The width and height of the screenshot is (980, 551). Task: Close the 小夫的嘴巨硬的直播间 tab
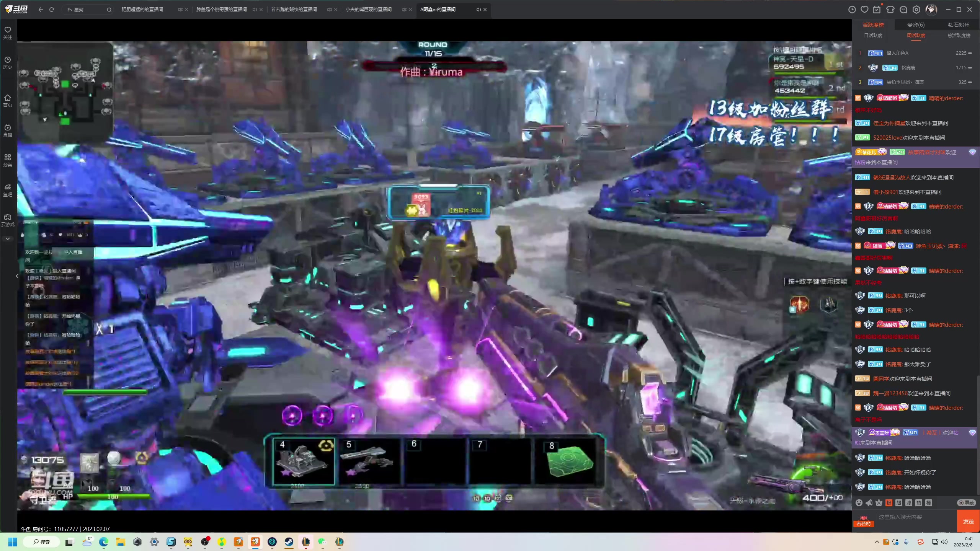pyautogui.click(x=410, y=10)
